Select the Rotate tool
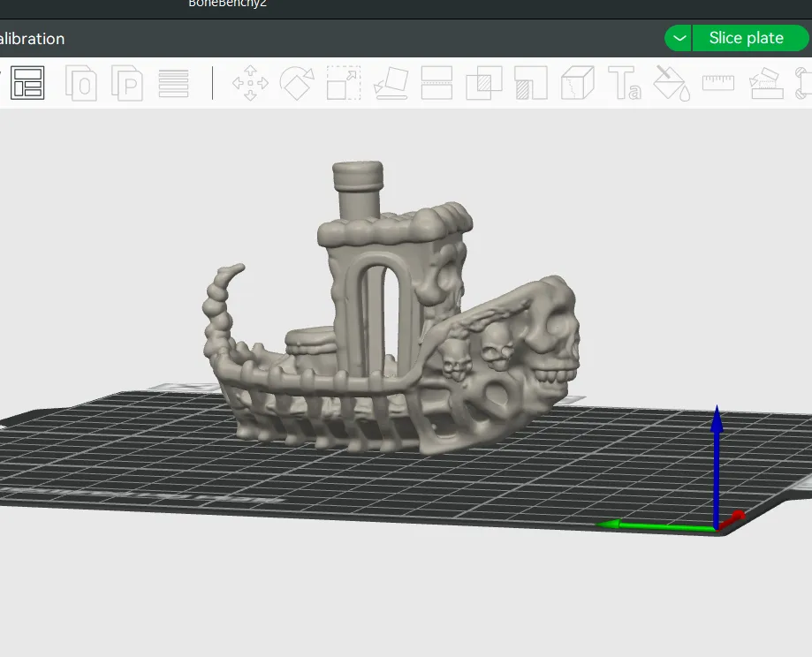 297,83
